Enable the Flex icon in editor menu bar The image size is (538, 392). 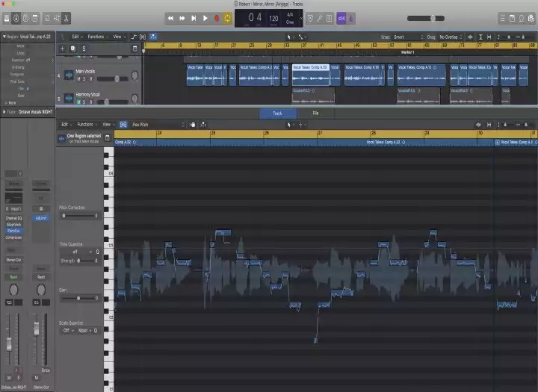[124, 125]
